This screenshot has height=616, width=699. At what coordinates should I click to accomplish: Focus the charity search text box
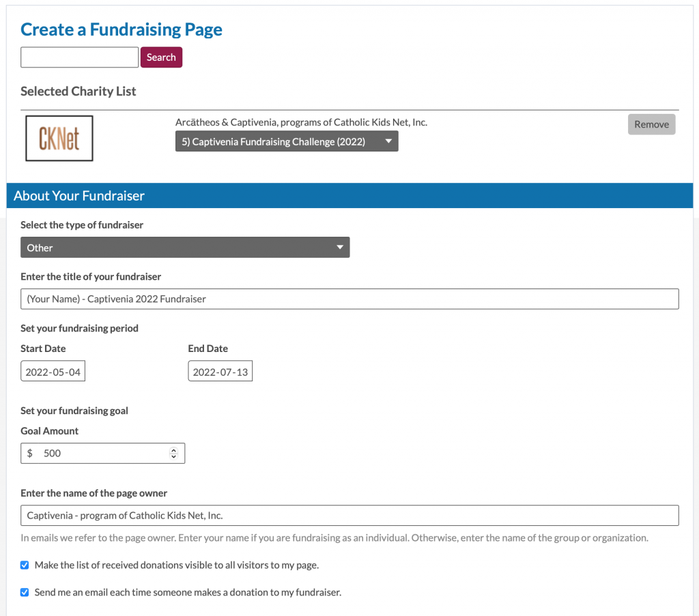tap(79, 57)
